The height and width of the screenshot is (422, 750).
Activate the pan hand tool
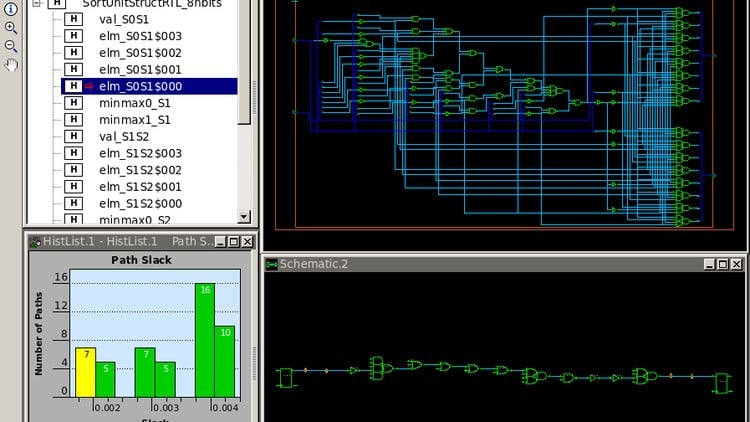pyautogui.click(x=11, y=65)
